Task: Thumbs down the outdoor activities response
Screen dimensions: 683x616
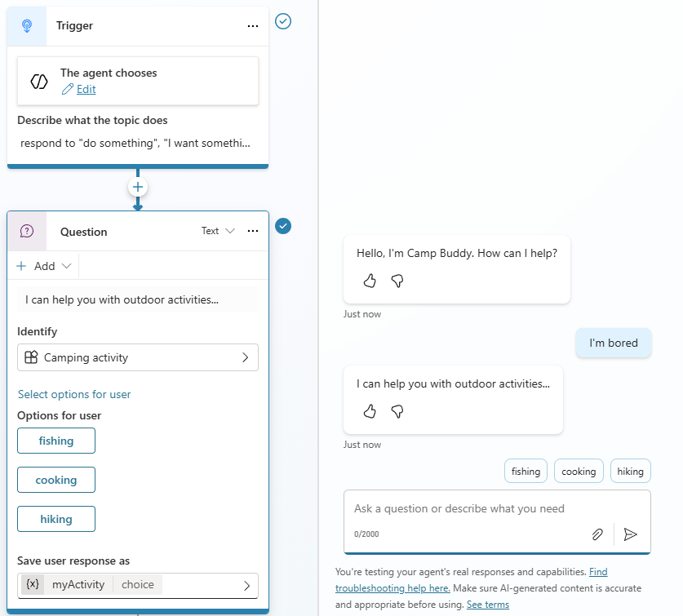Action: 397,411
